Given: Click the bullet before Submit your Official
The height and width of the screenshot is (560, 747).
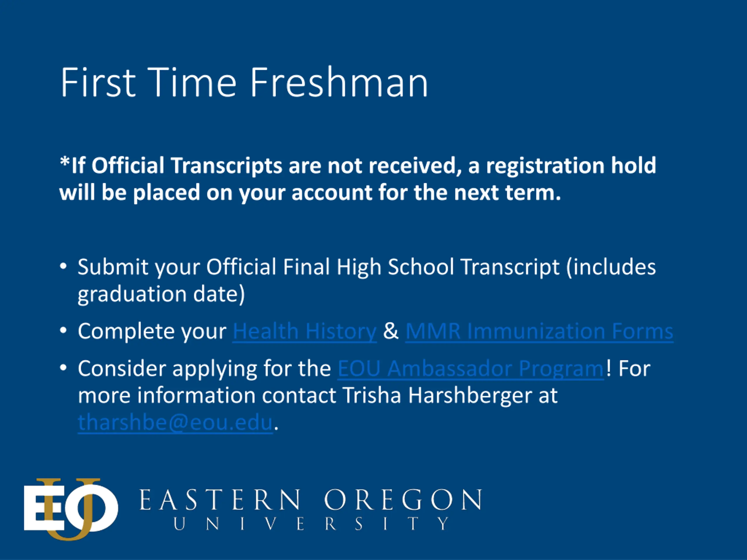Looking at the screenshot, I should pyautogui.click(x=63, y=266).
